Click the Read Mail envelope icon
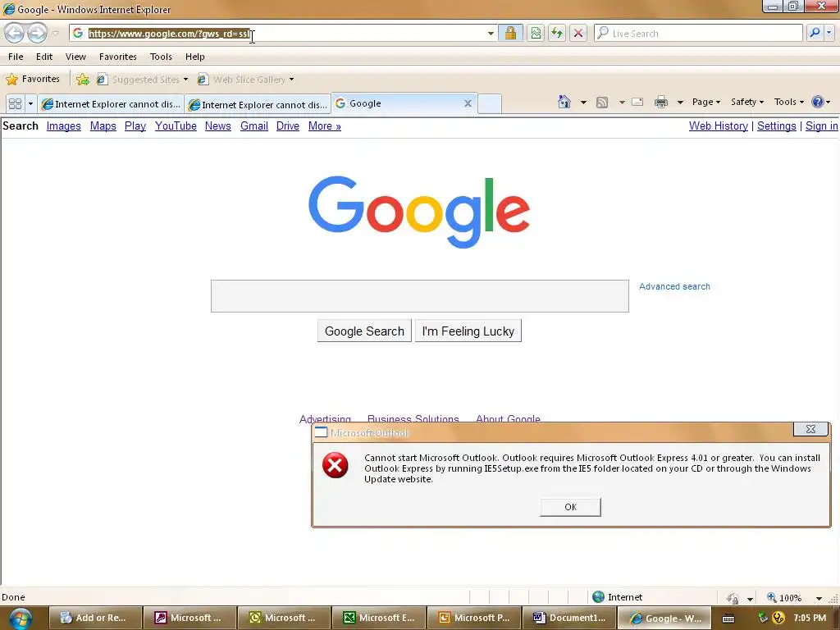The image size is (840, 630). 637,102
